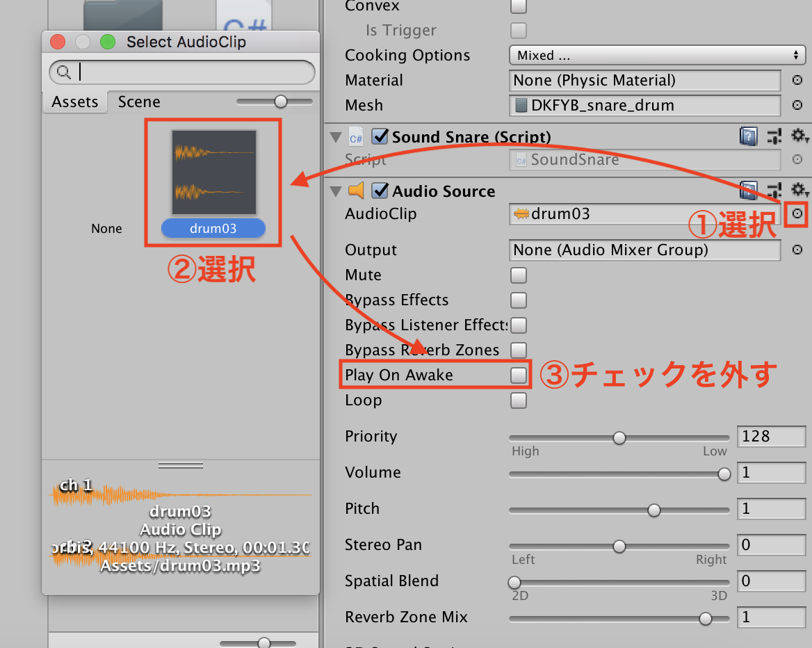The width and height of the screenshot is (812, 648).
Task: Open the Output mixer group picker
Action: click(x=797, y=250)
